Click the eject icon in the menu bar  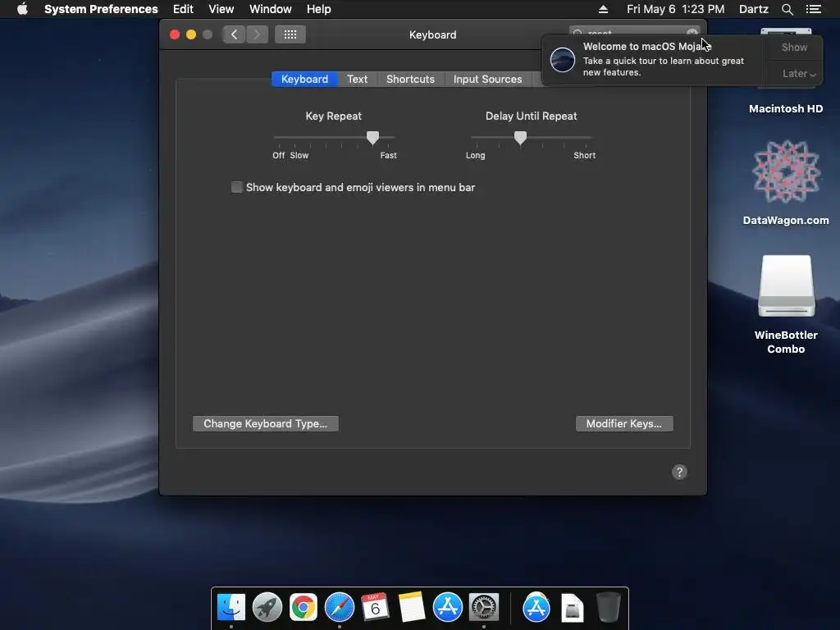[x=603, y=9]
